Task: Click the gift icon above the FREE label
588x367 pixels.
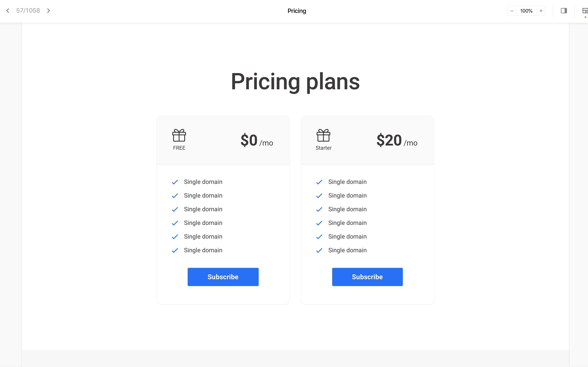Action: pyautogui.click(x=179, y=135)
